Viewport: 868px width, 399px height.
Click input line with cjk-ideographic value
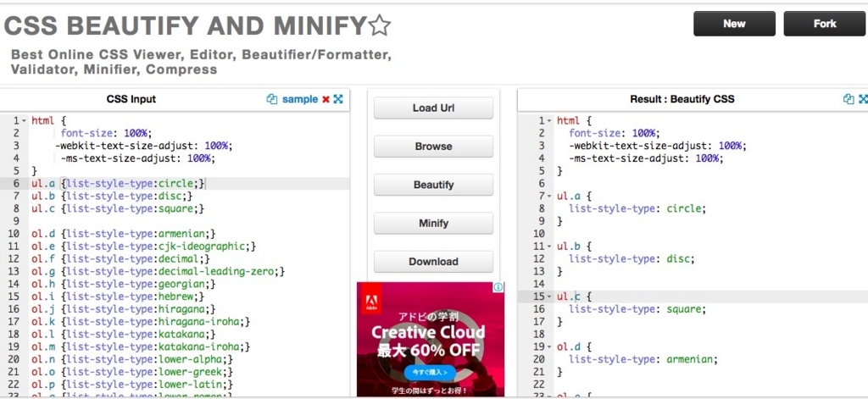coord(144,247)
